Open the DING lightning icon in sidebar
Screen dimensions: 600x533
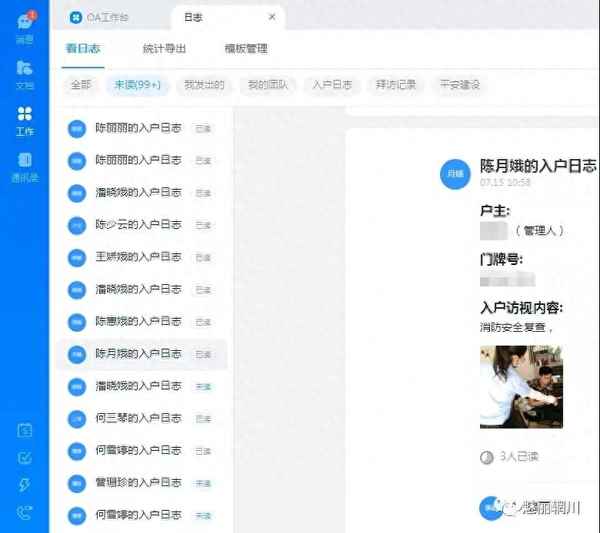click(x=25, y=485)
